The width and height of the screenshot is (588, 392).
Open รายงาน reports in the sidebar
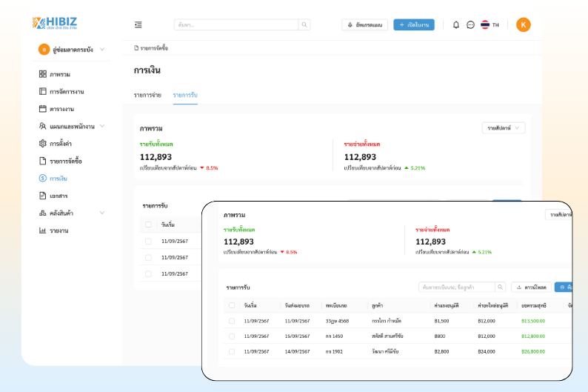click(59, 230)
